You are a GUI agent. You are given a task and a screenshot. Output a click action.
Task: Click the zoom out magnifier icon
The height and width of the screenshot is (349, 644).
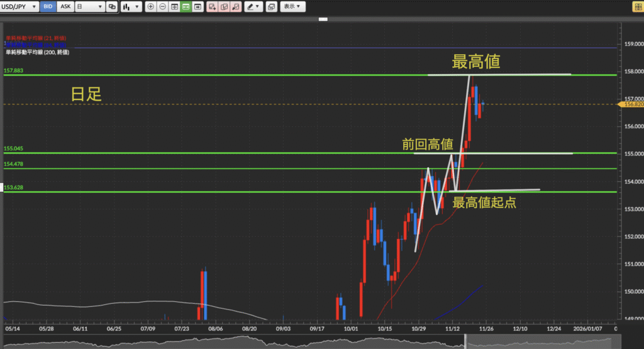pos(162,7)
